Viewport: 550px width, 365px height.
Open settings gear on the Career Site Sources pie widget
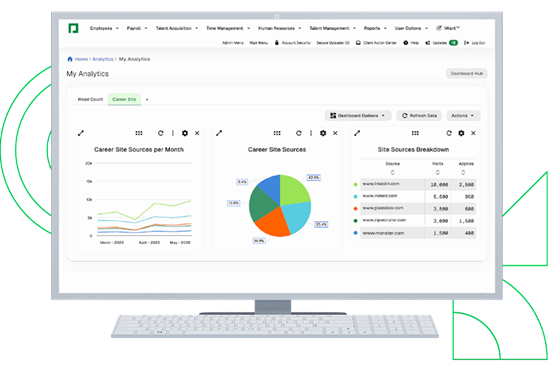coord(323,133)
